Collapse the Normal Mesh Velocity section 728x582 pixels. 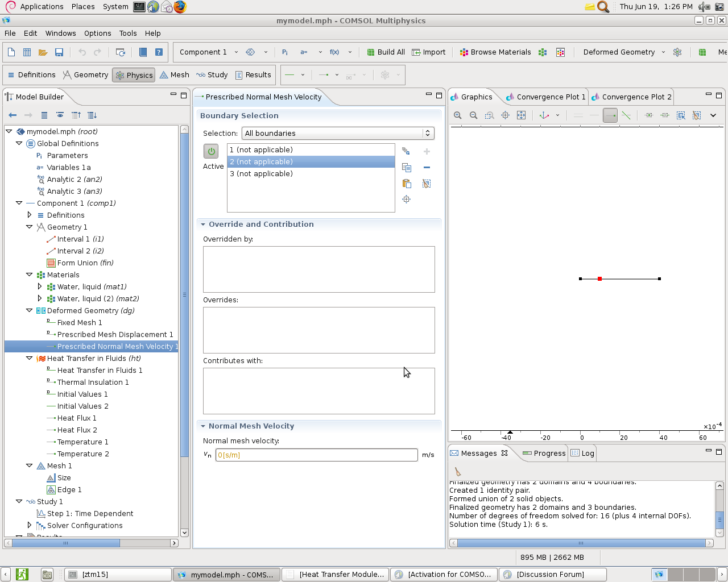tap(203, 426)
